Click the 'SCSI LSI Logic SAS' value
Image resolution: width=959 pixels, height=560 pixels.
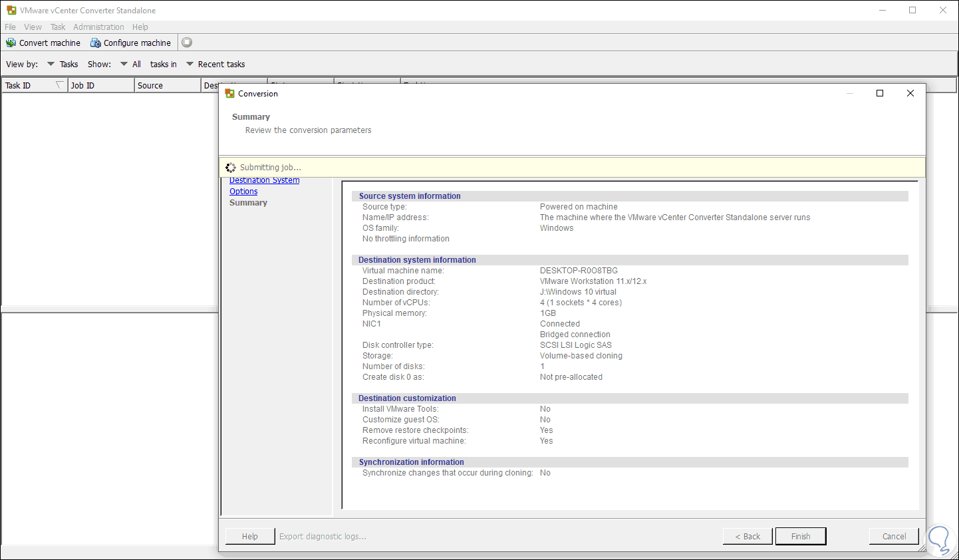(x=576, y=345)
